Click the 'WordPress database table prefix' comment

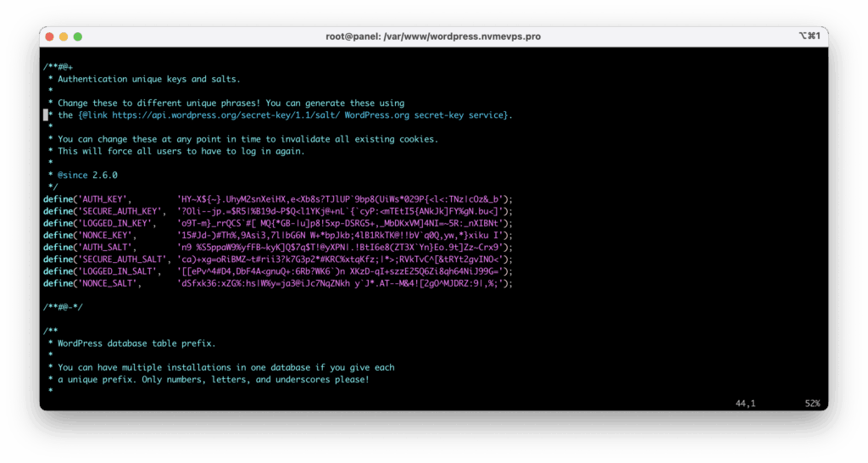(136, 343)
